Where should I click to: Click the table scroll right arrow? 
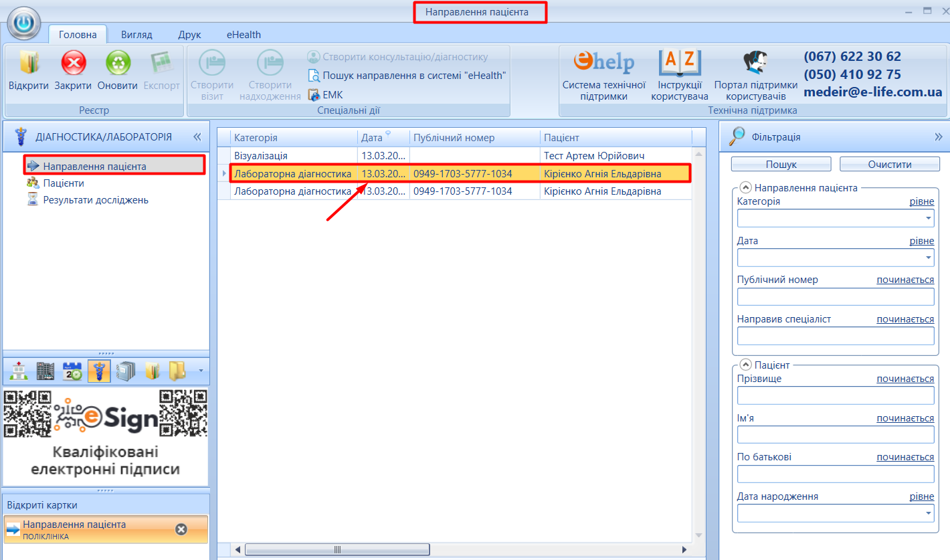(684, 549)
